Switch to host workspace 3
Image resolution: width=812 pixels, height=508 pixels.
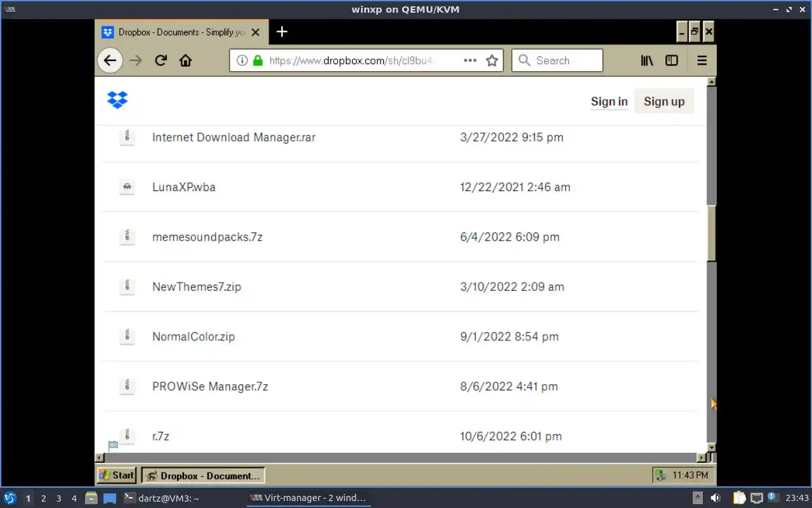(x=58, y=498)
